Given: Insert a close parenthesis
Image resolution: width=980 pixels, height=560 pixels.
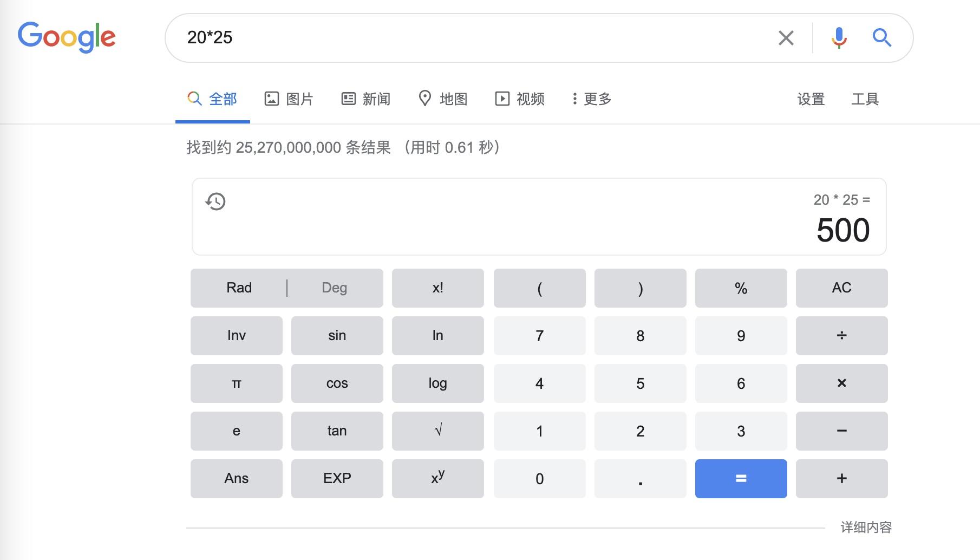Looking at the screenshot, I should pos(641,288).
